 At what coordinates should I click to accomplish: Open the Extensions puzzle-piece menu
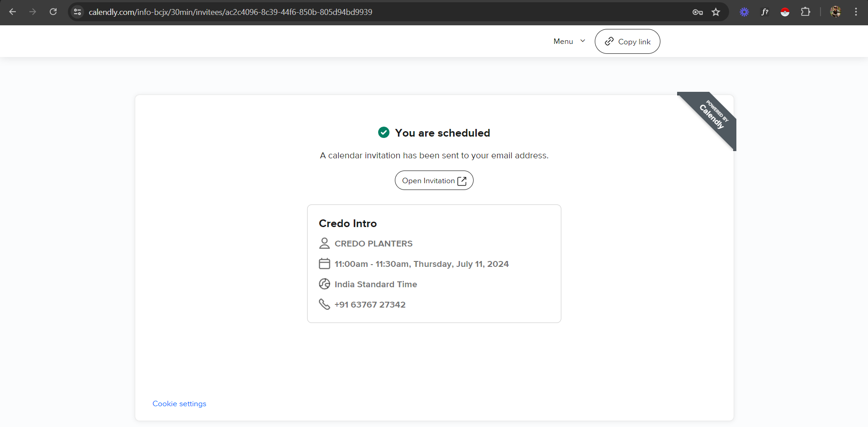click(x=806, y=12)
